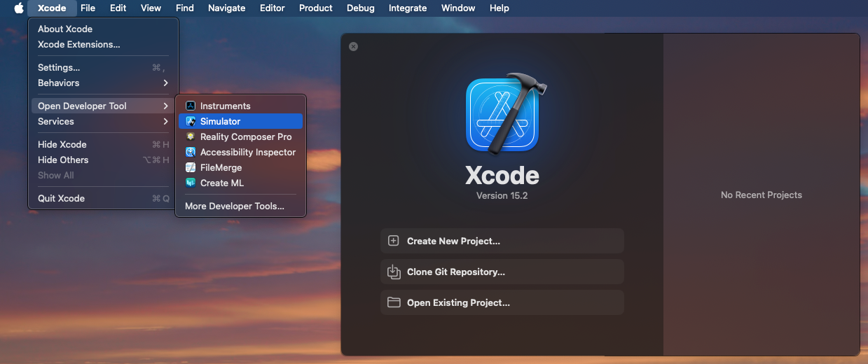The image size is (868, 364).
Task: Open the Window menu
Action: pos(458,8)
